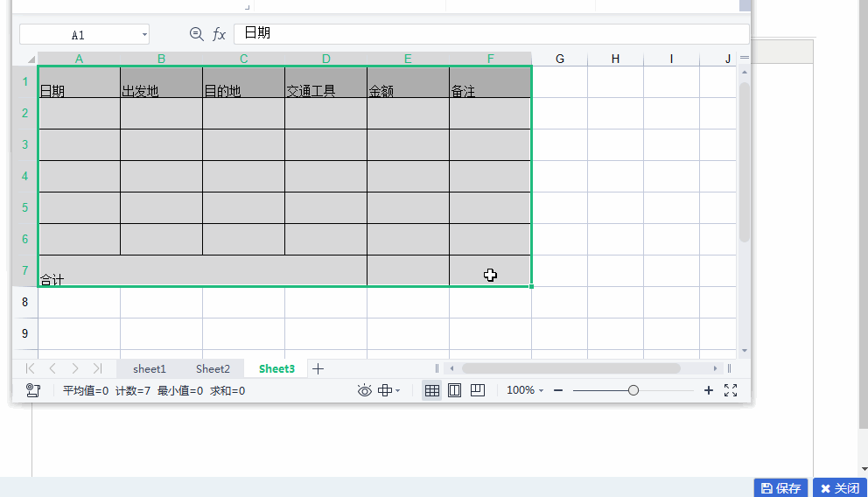Click previous sheet navigation arrow

[52, 368]
